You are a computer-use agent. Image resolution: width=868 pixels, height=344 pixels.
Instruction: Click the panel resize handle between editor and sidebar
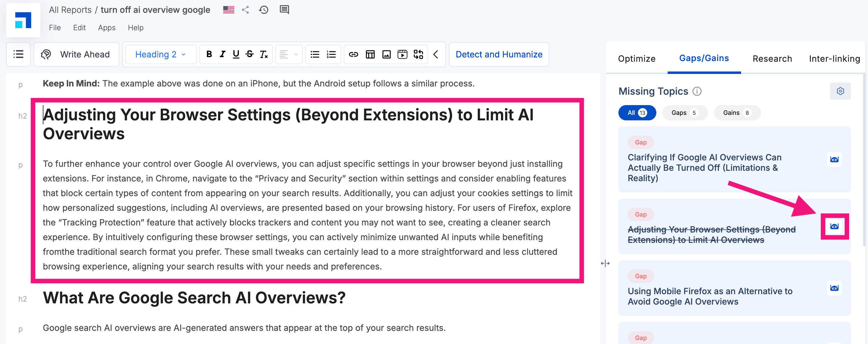coord(605,263)
